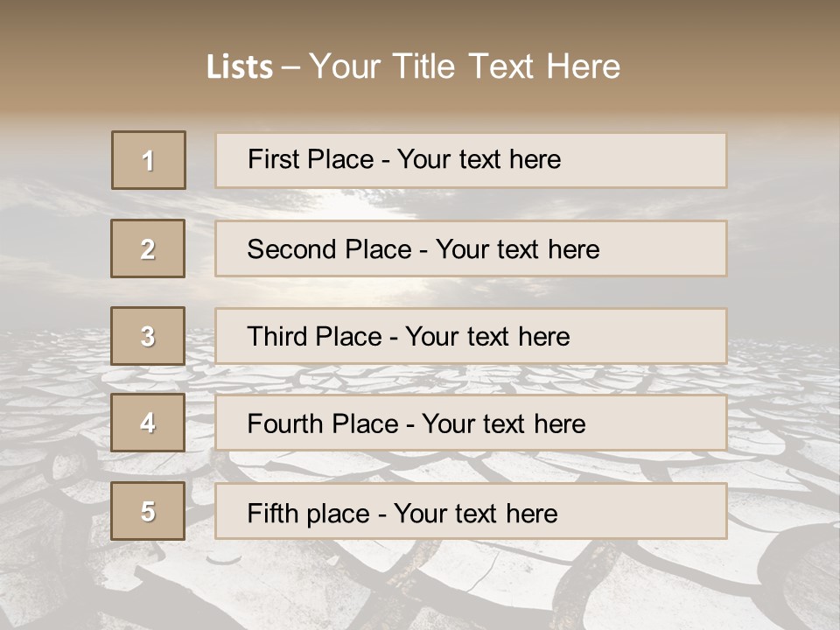
Task: Click the words "Fourth Place" in the fourth bar
Action: pyautogui.click(x=322, y=424)
